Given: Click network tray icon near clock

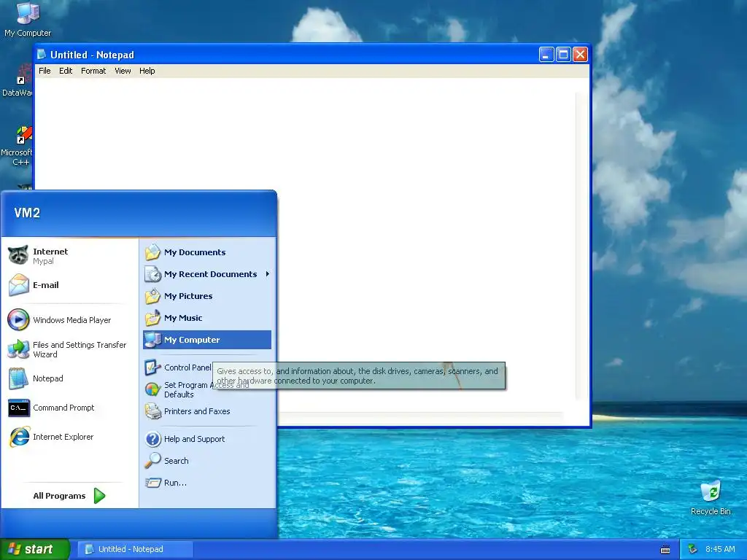Looking at the screenshot, I should [693, 549].
